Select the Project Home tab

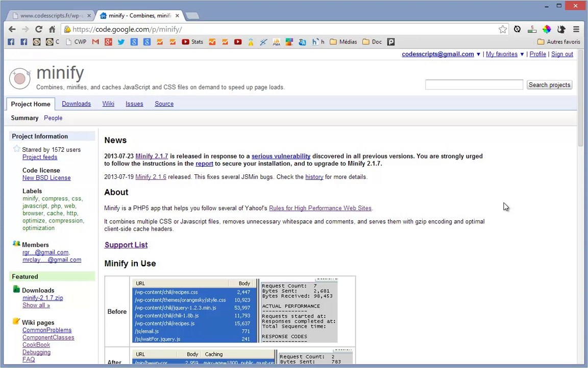pos(31,104)
